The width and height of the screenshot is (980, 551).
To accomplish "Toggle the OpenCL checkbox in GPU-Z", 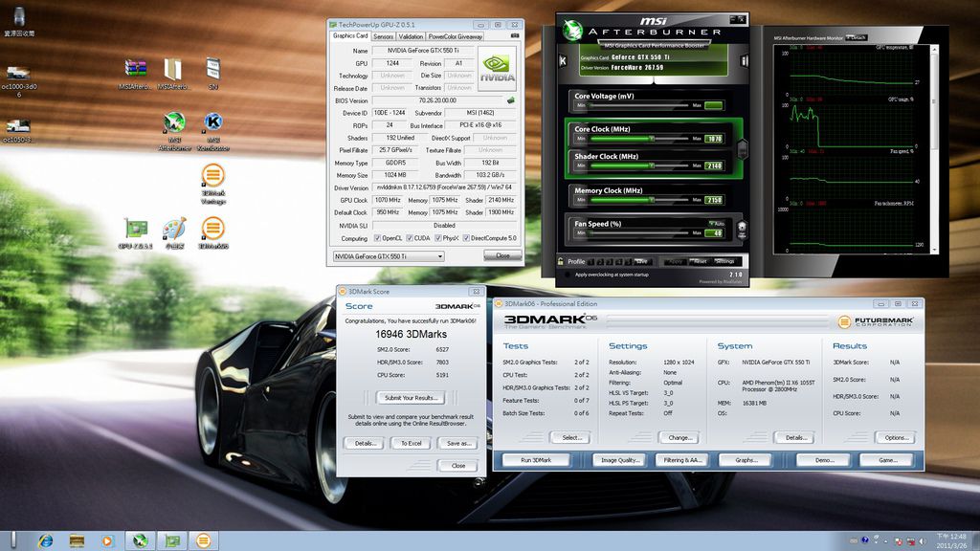I will tap(378, 238).
